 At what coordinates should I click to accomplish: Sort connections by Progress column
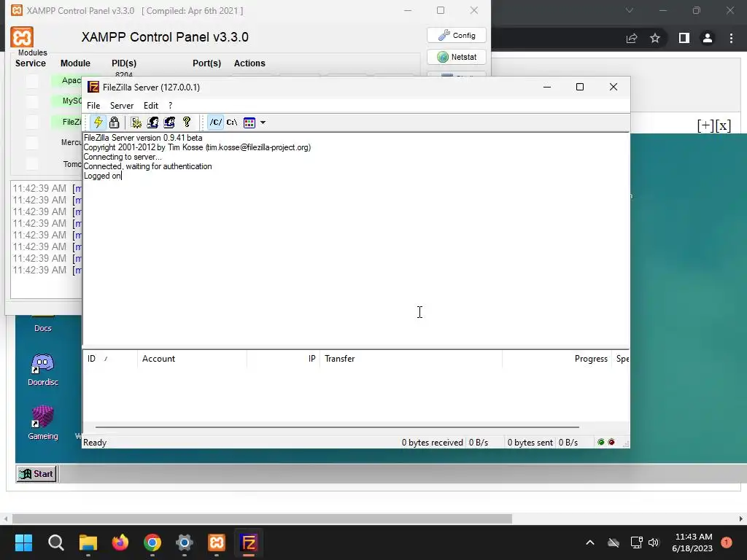pyautogui.click(x=557, y=359)
